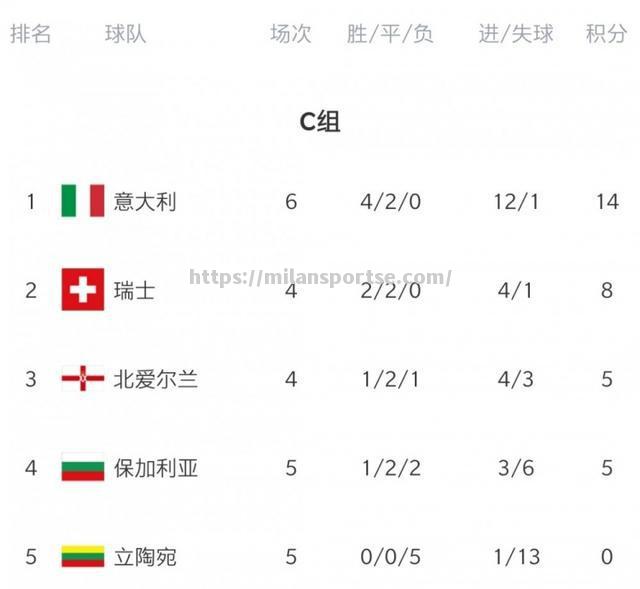Select the 北爱尔兰 team name
The height and width of the screenshot is (589, 640).
click(156, 379)
